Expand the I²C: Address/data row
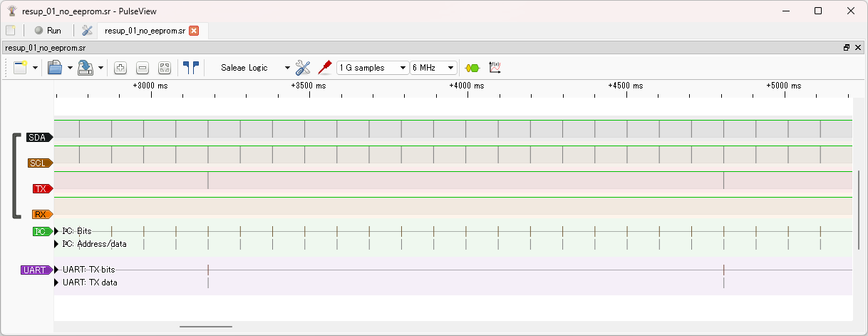868x336 pixels. coord(58,243)
